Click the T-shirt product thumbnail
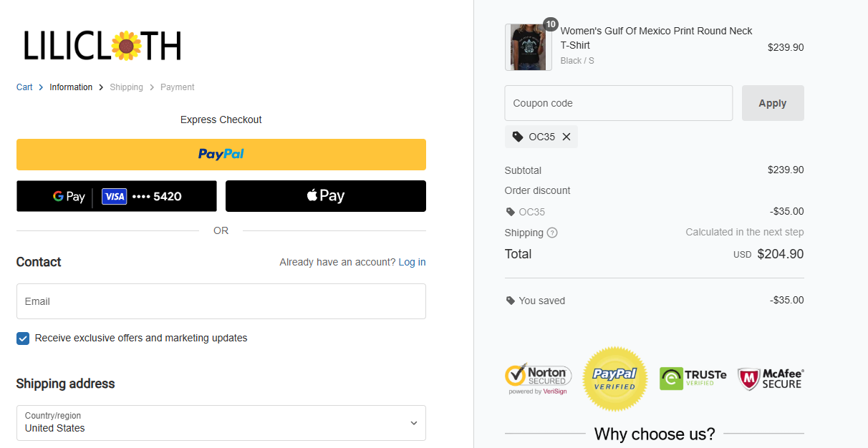 (529, 47)
